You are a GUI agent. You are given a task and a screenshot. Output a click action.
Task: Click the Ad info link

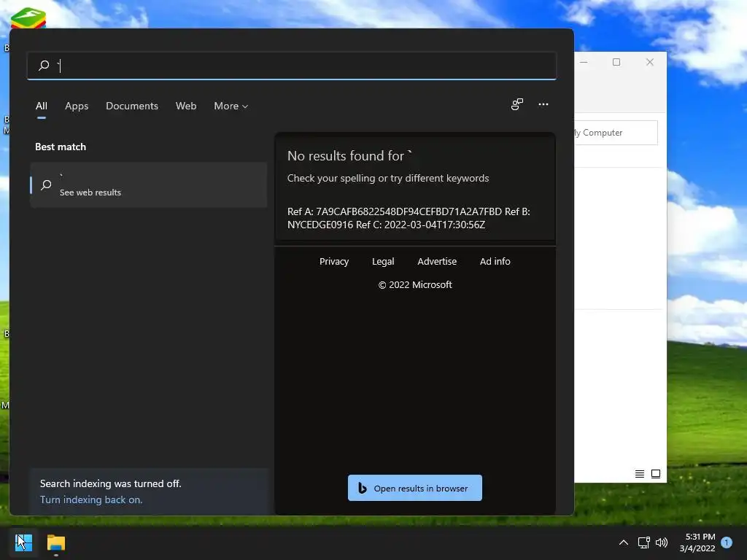[x=495, y=262]
